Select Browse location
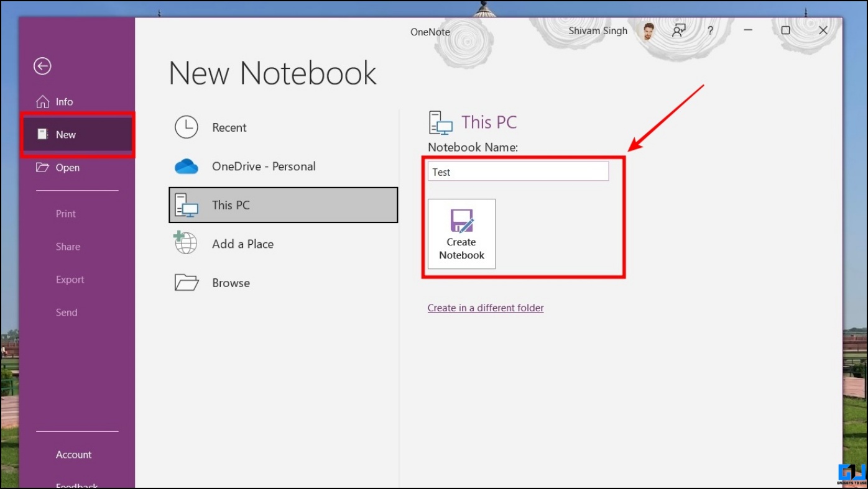 284,283
